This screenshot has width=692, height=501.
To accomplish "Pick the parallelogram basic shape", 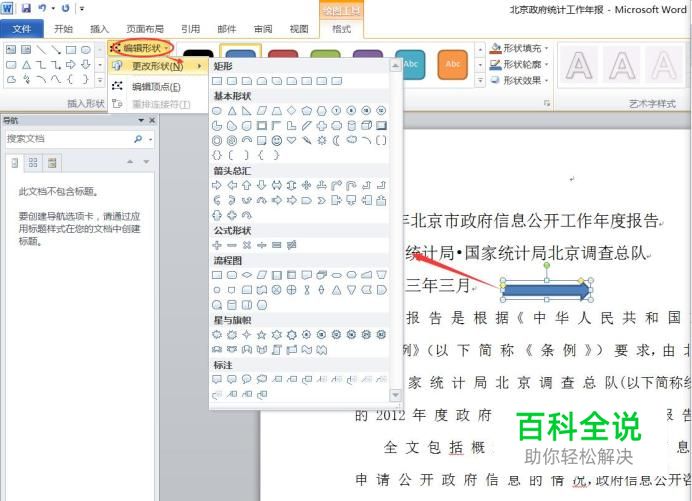I will [262, 110].
